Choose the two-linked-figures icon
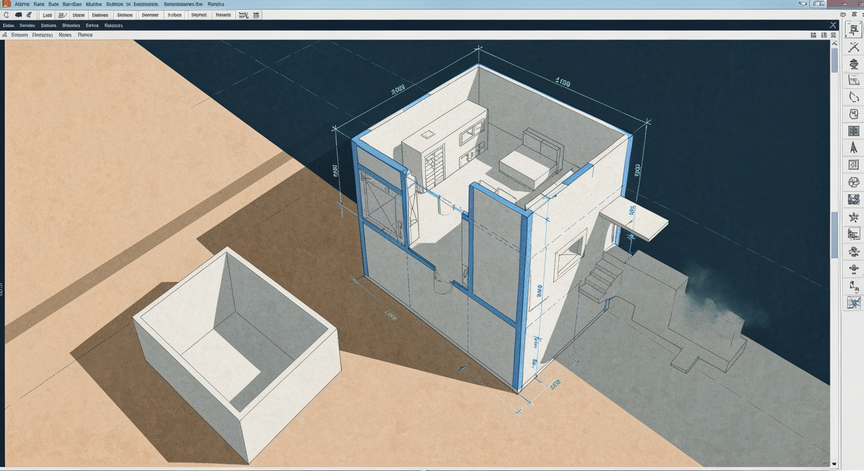The image size is (864, 471). [854, 286]
